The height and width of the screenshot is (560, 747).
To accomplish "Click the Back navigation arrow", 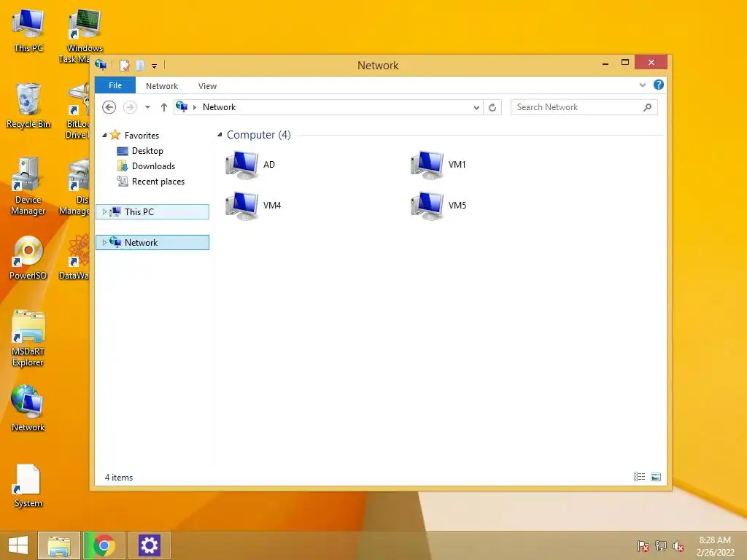I will pos(109,107).
